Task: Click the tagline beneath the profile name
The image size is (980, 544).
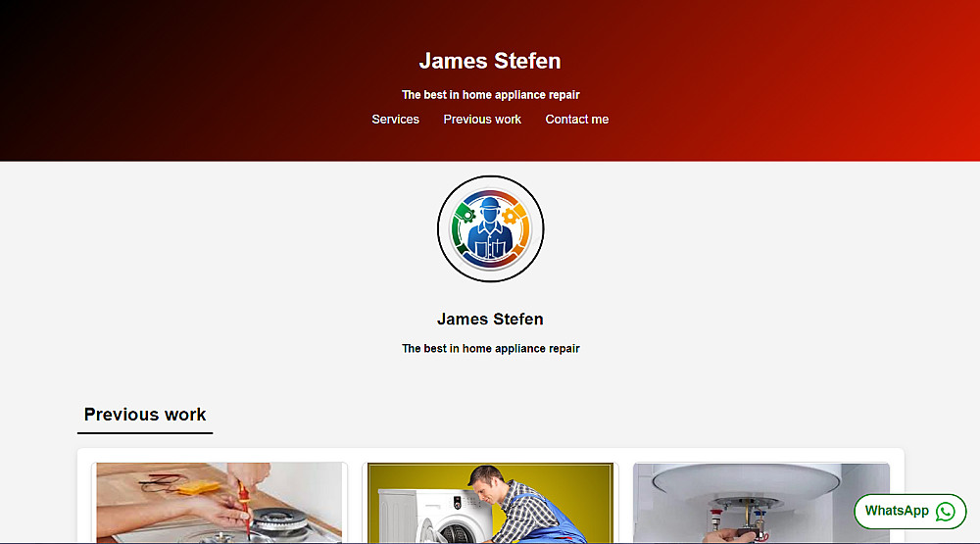Action: pyautogui.click(x=491, y=349)
